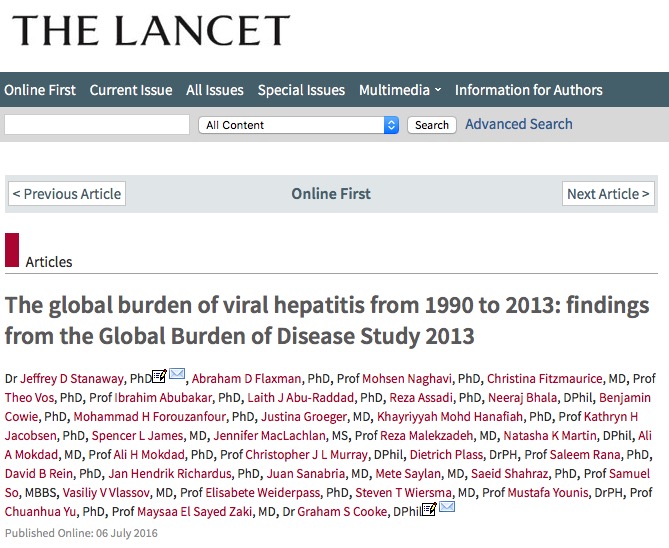The height and width of the screenshot is (548, 669).
Task: Open author Justina Groeger
Action: pos(304,417)
